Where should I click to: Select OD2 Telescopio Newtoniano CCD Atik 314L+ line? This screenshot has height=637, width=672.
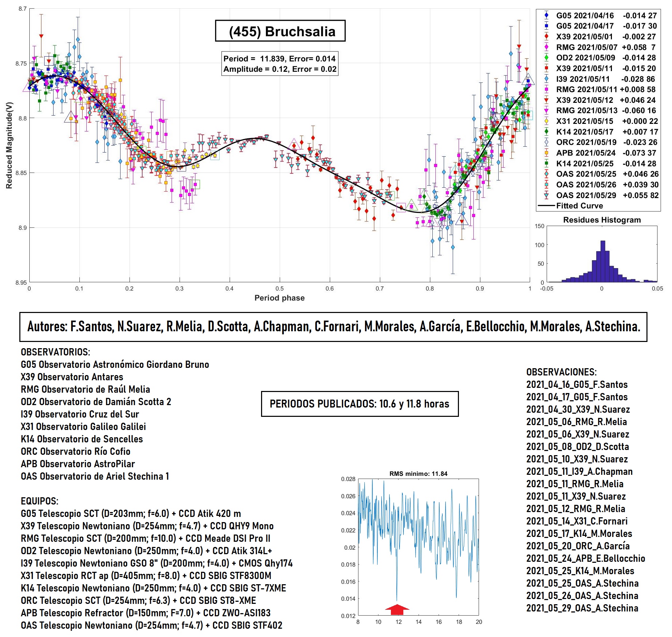(x=146, y=551)
